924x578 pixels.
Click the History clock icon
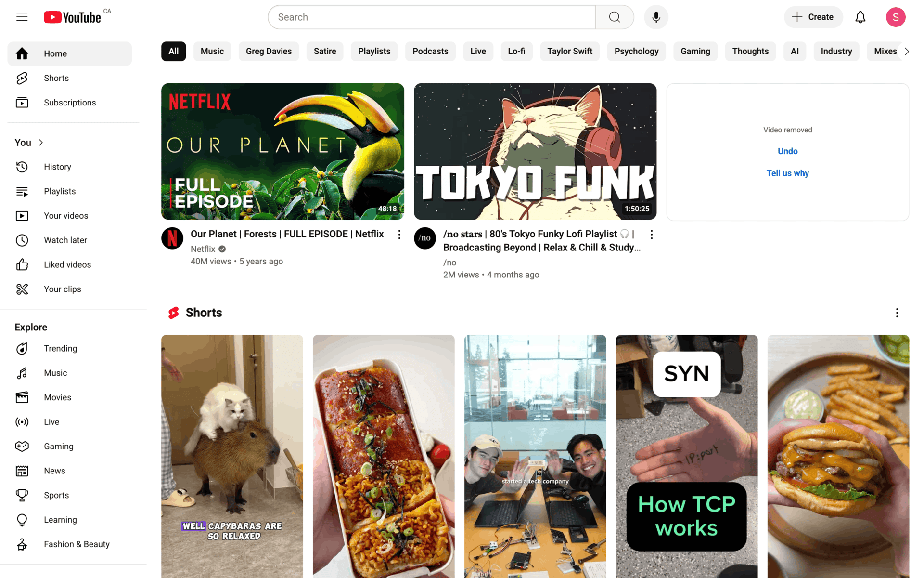[22, 167]
